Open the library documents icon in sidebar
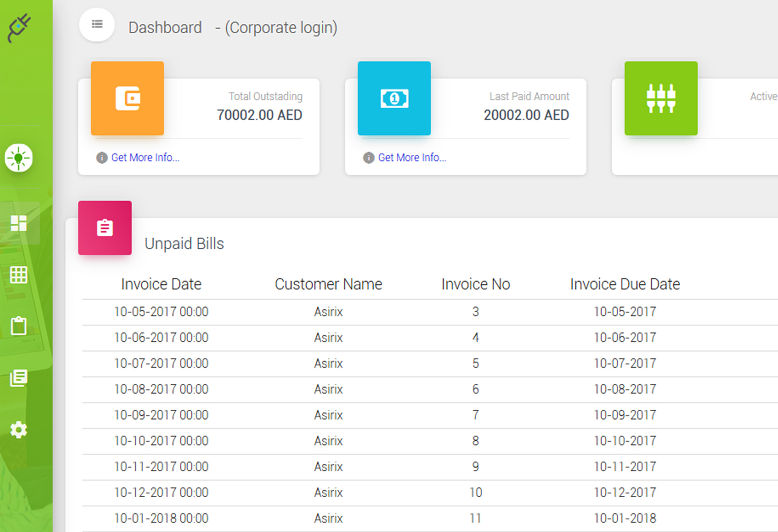Image resolution: width=778 pixels, height=532 pixels. coord(18,378)
